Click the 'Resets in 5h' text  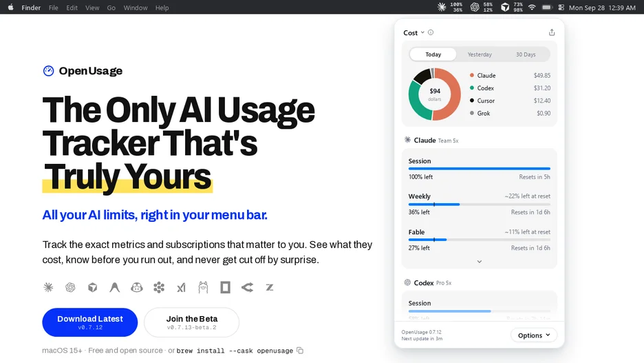(x=535, y=177)
